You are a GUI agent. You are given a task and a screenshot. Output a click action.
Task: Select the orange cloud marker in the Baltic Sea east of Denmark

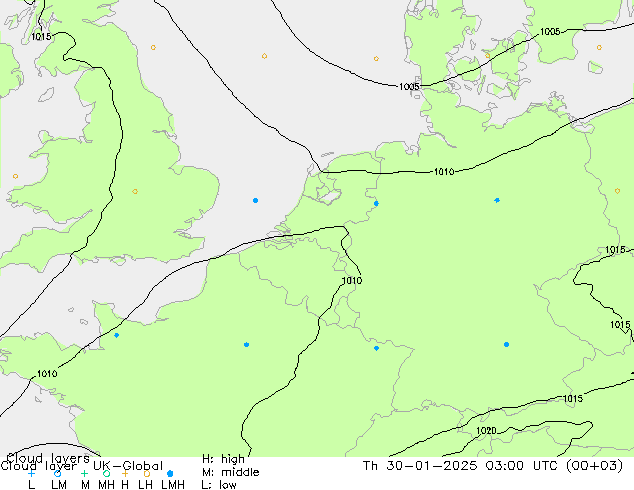pyautogui.click(x=599, y=47)
